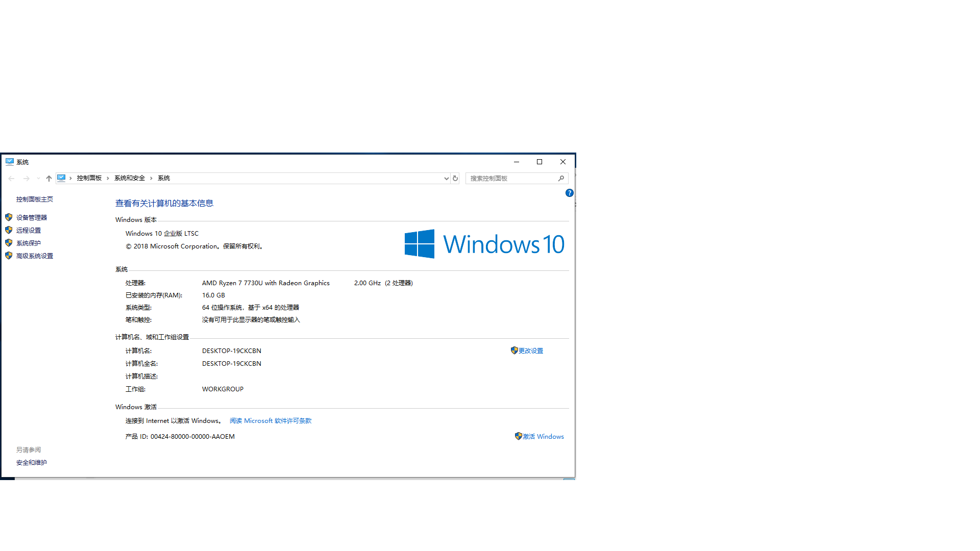Go to 系统和安全 in the breadcrumb

(130, 178)
